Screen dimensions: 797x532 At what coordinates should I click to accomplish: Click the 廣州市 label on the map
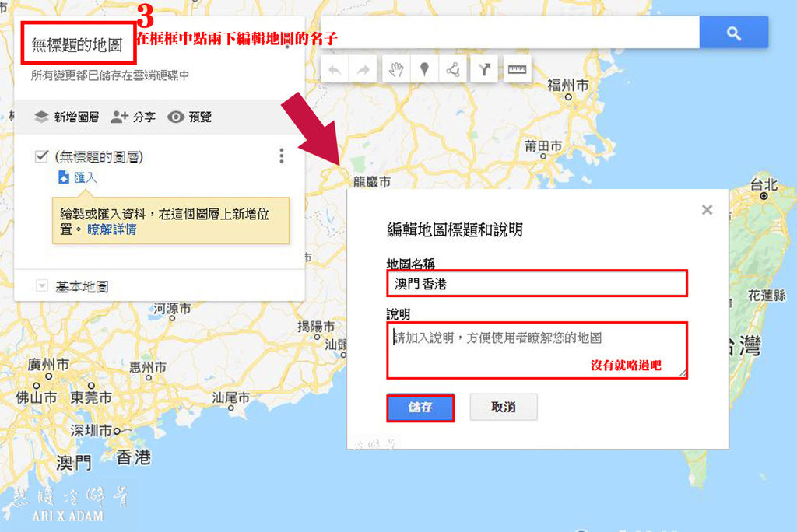point(48,364)
